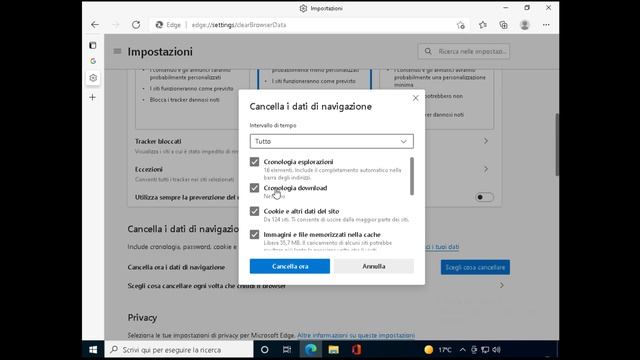Click the weather 17°C widget
Viewport: 640px width, 360px height.
438,350
